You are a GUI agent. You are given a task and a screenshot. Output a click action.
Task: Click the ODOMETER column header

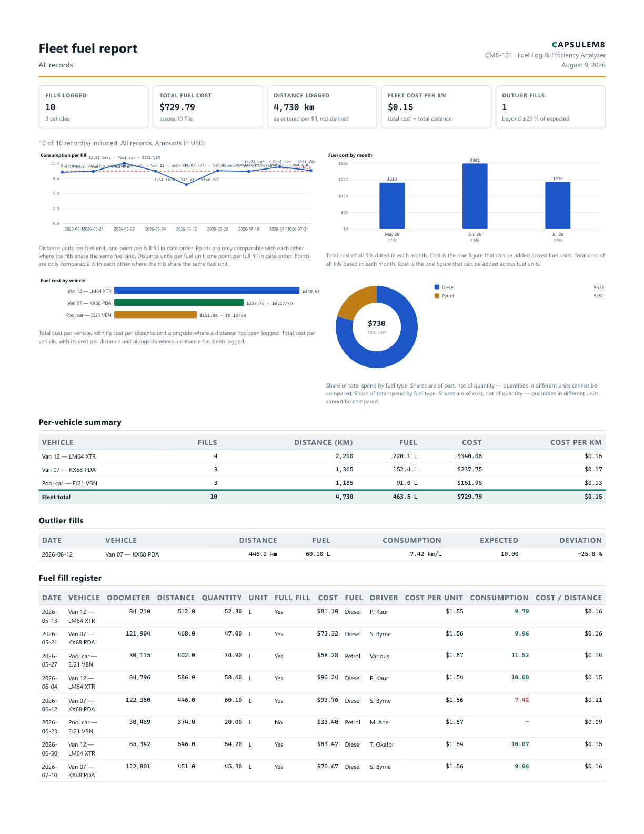click(128, 598)
